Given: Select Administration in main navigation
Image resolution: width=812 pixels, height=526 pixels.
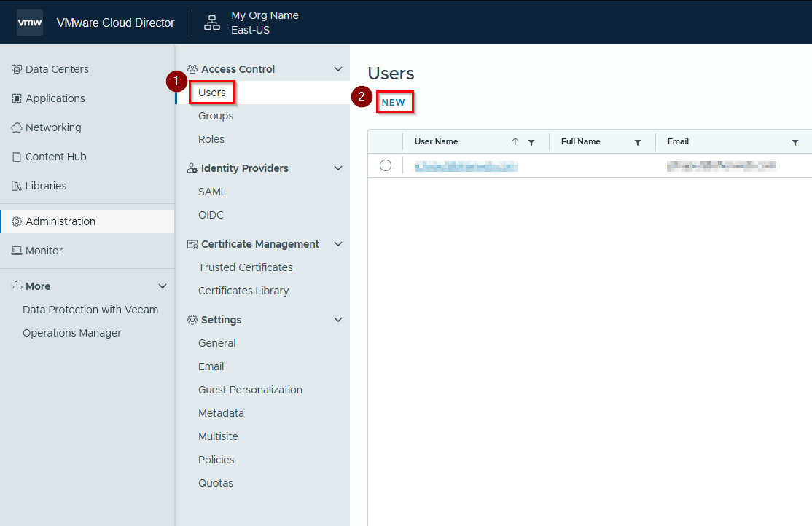Looking at the screenshot, I should coord(87,221).
